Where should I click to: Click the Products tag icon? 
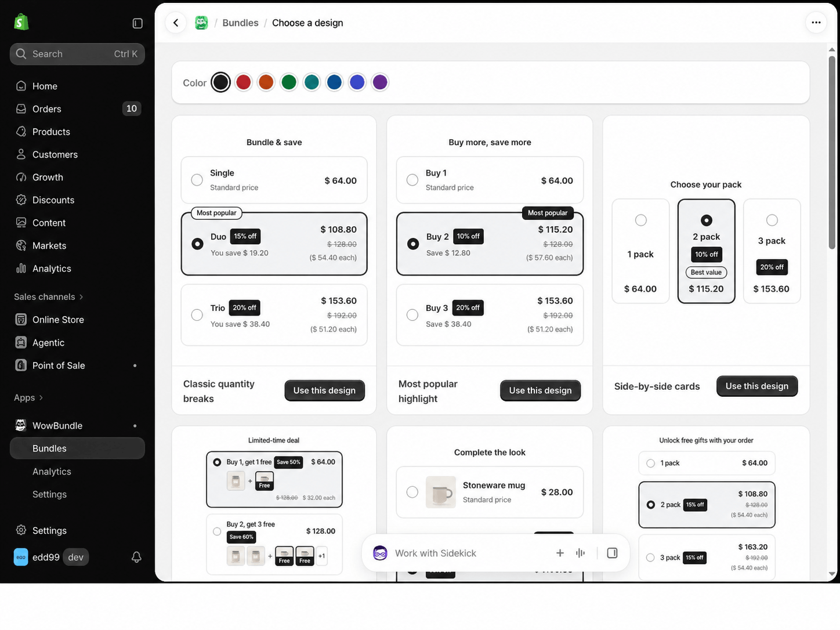point(21,132)
